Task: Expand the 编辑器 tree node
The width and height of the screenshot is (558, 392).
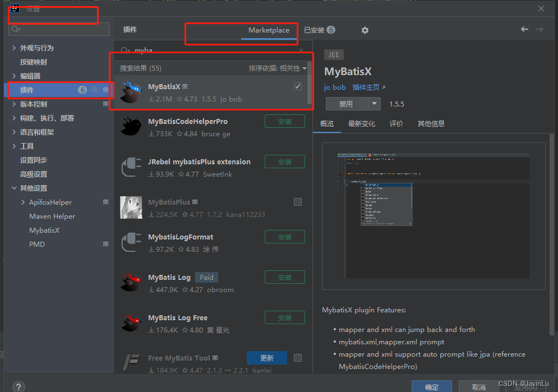Action: coord(14,76)
